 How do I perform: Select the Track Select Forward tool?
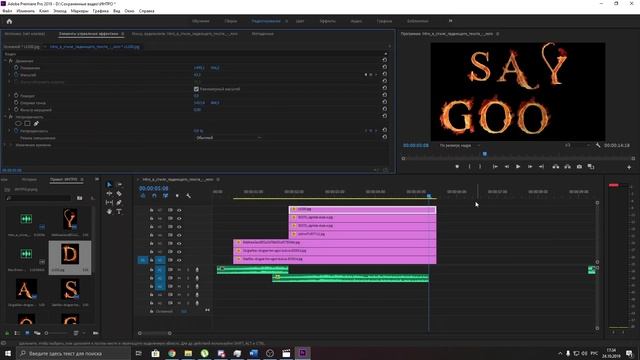tap(119, 184)
